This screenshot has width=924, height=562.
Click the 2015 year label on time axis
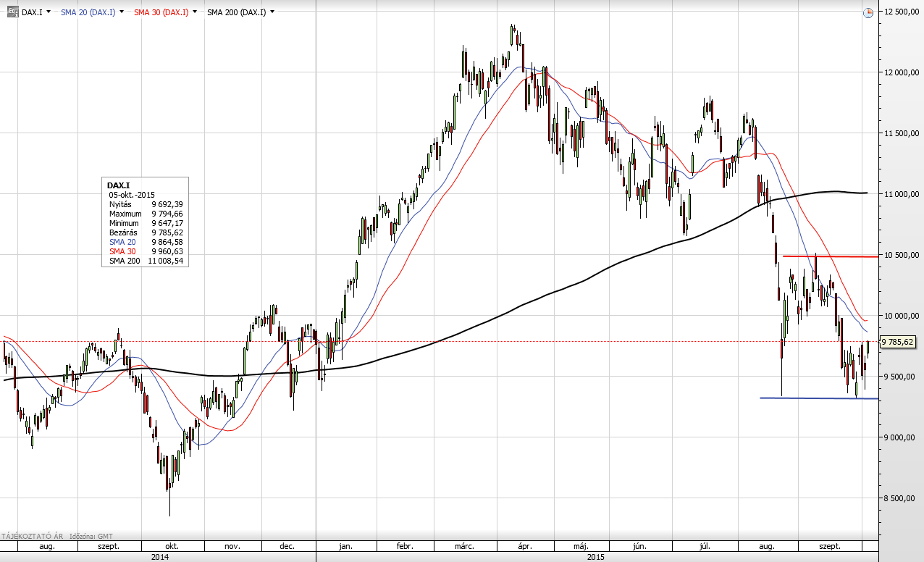point(596,557)
